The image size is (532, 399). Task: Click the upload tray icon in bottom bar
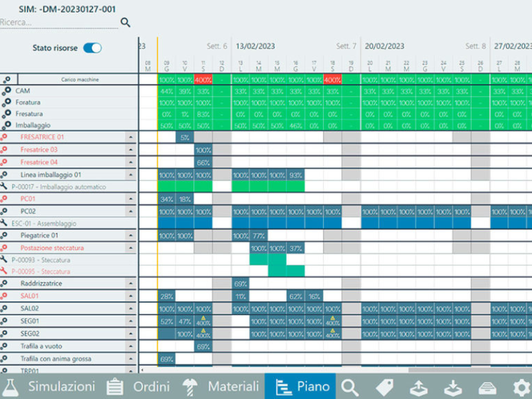point(418,386)
